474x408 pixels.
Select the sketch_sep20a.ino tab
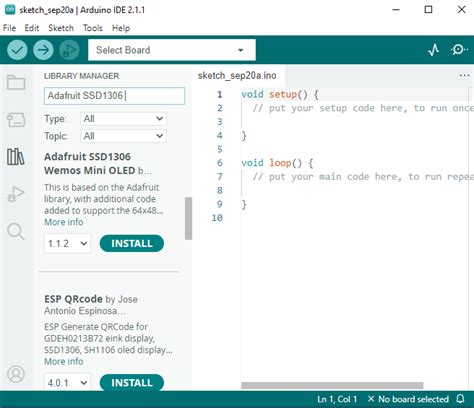pyautogui.click(x=237, y=76)
